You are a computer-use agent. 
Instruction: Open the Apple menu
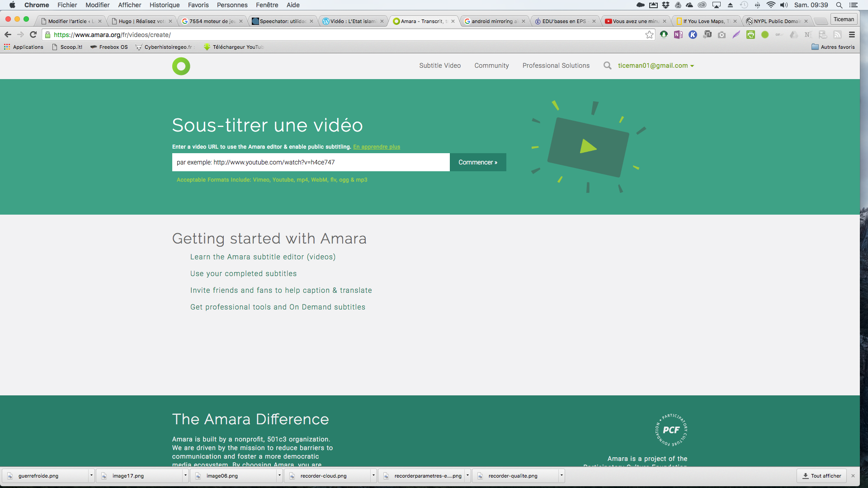coord(12,5)
